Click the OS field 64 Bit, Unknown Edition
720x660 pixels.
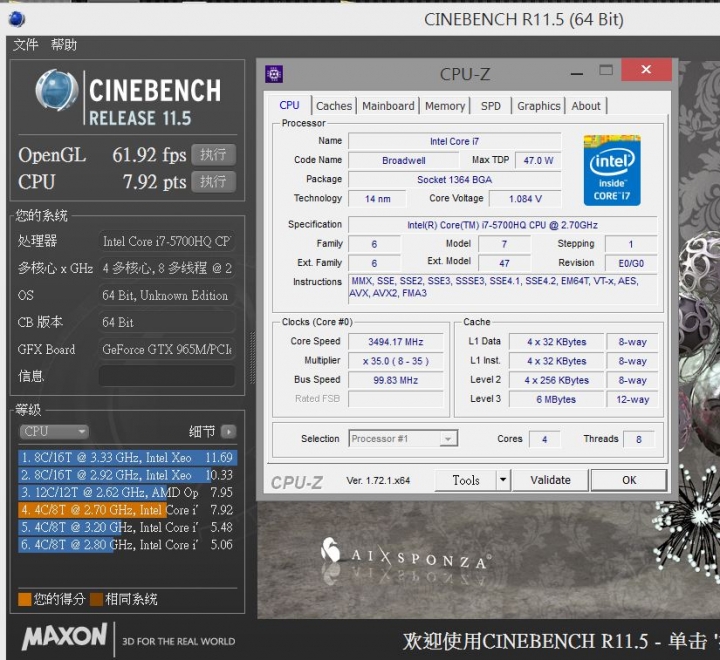tap(167, 295)
